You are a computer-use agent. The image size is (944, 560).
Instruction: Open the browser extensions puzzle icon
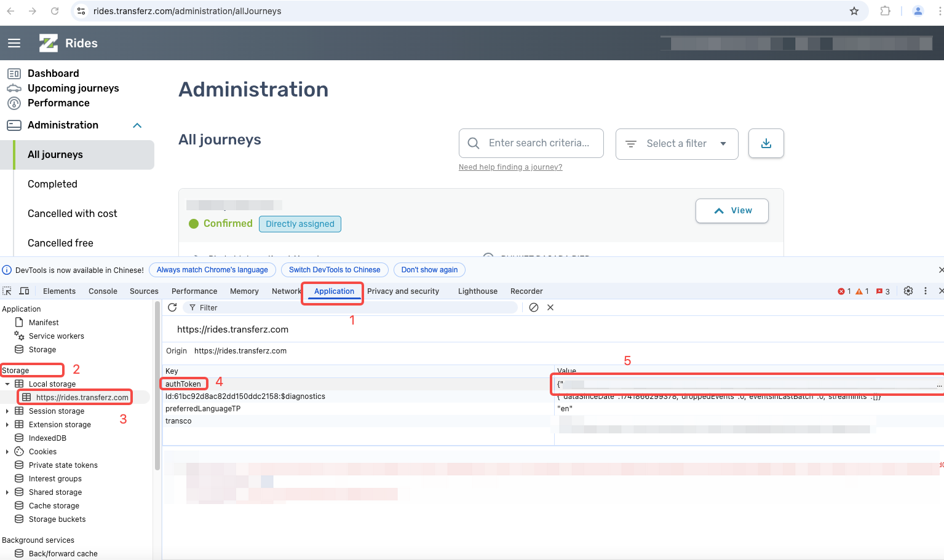pyautogui.click(x=885, y=11)
